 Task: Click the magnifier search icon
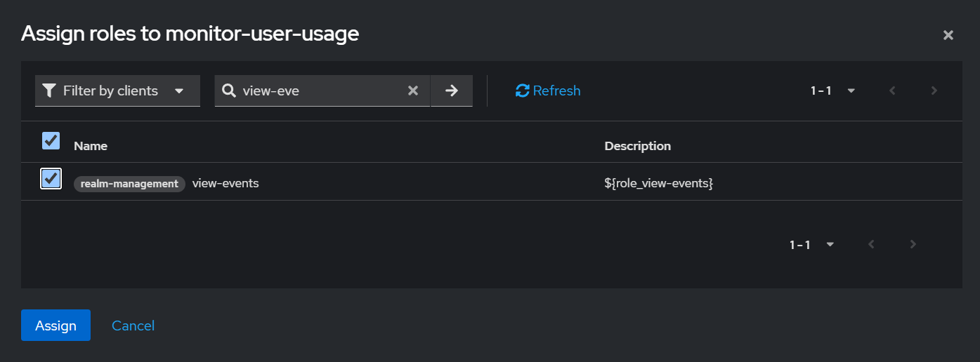click(x=228, y=91)
